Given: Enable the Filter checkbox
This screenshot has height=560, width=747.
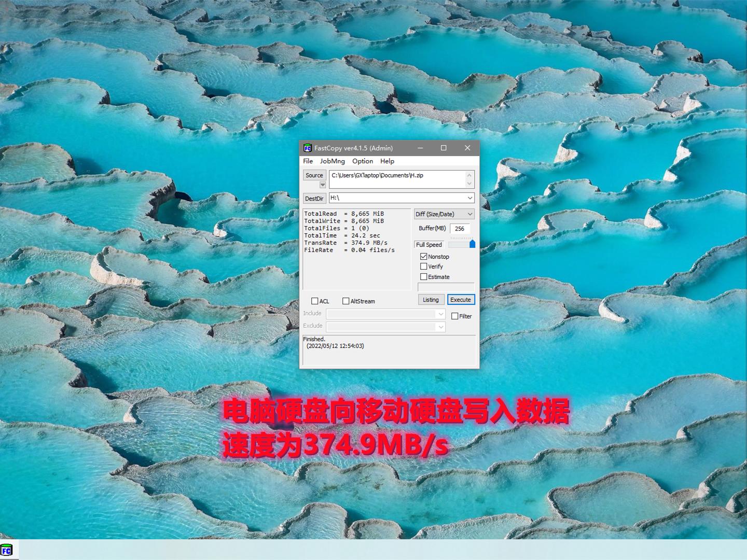Looking at the screenshot, I should click(455, 316).
